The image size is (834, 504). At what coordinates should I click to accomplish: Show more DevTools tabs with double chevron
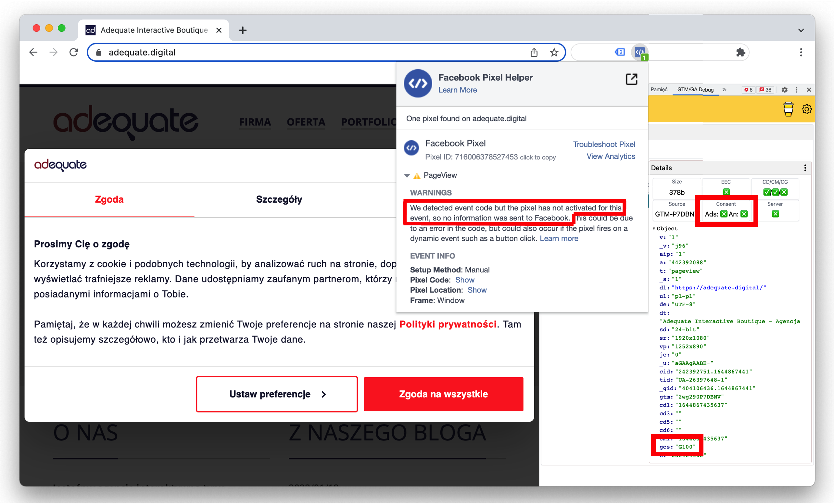coord(724,90)
